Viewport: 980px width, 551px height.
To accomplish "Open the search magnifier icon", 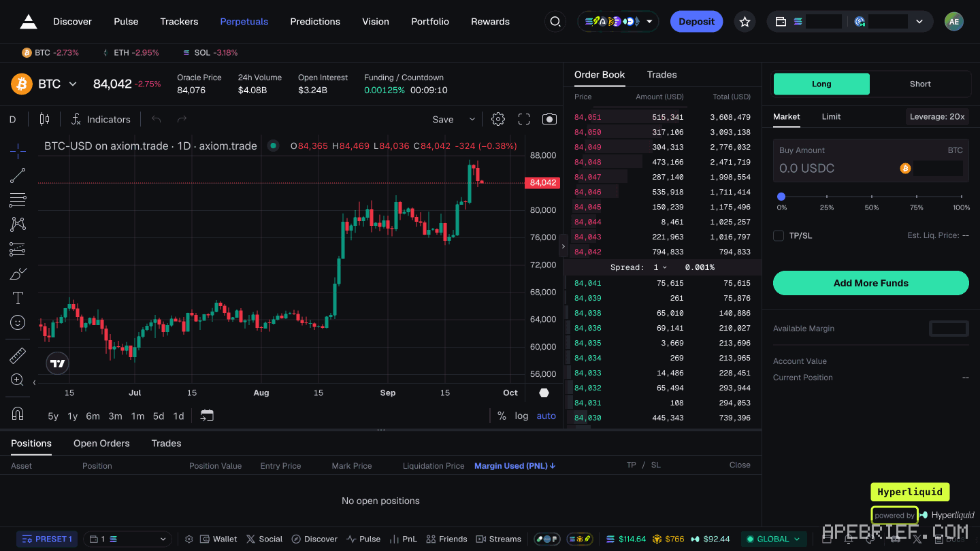I will click(555, 22).
